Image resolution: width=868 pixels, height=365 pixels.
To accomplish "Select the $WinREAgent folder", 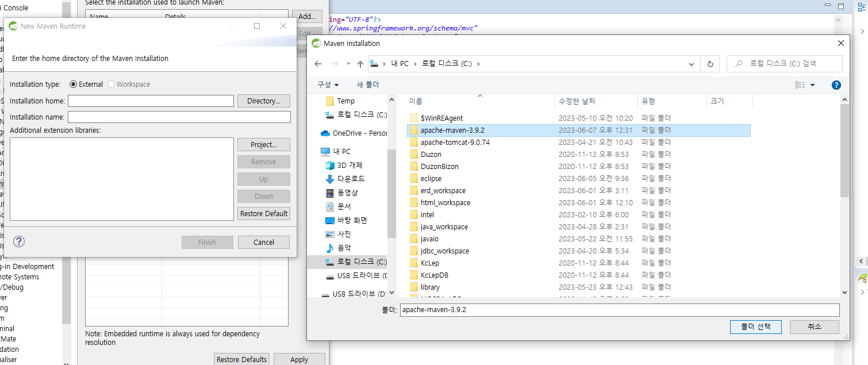I will pos(441,118).
